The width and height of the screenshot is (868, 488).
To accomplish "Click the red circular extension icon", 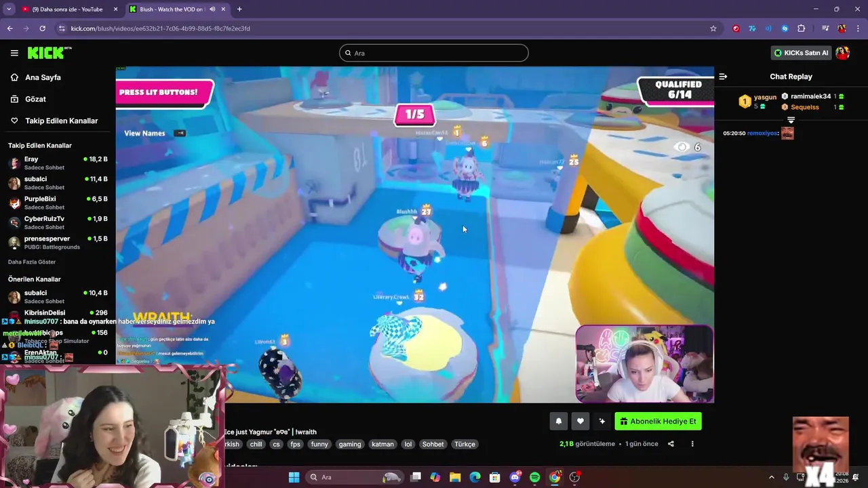I will [736, 28].
